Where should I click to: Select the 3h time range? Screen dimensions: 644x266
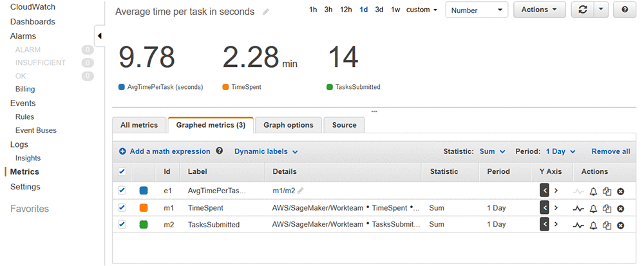click(328, 10)
